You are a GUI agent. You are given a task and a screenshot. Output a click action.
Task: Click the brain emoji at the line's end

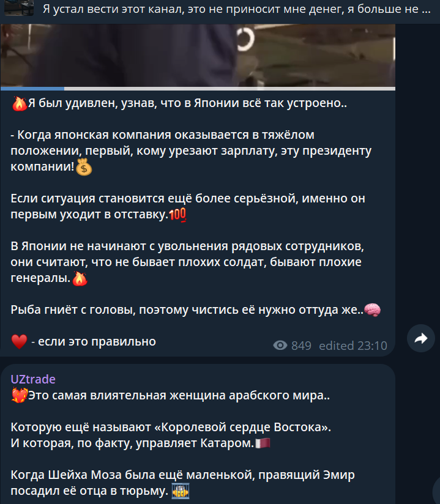pyautogui.click(x=373, y=310)
